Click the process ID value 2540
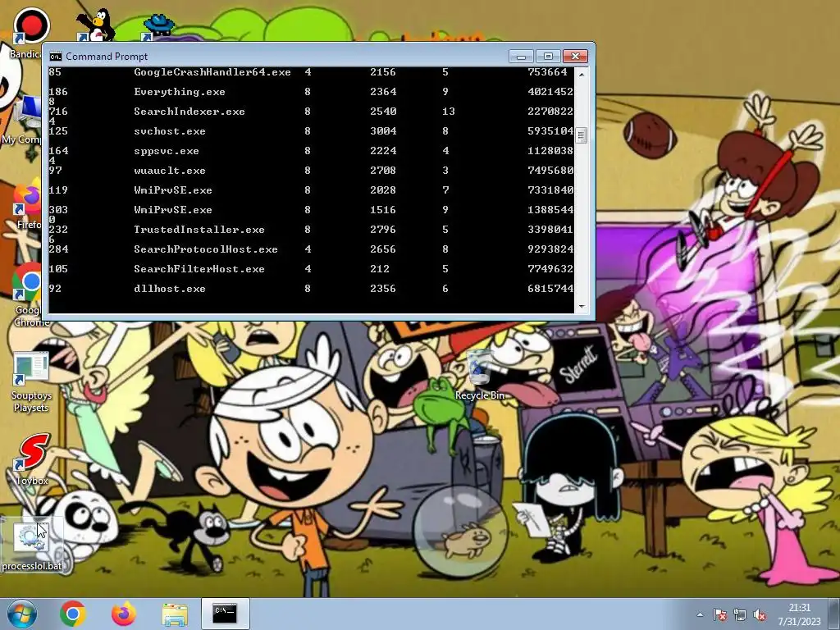 [x=383, y=112]
